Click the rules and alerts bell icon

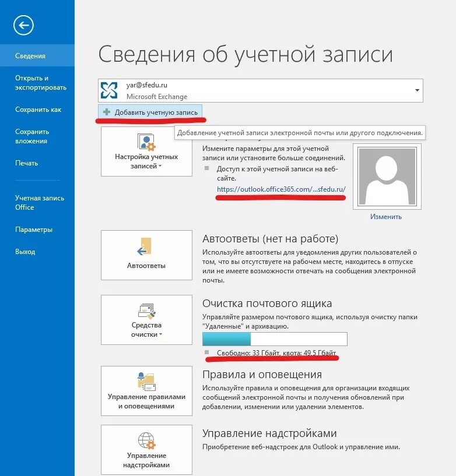pyautogui.click(x=146, y=381)
